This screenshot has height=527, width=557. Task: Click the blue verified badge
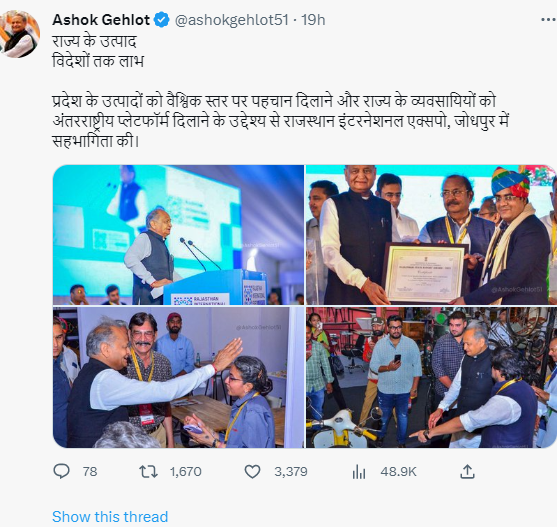click(161, 20)
